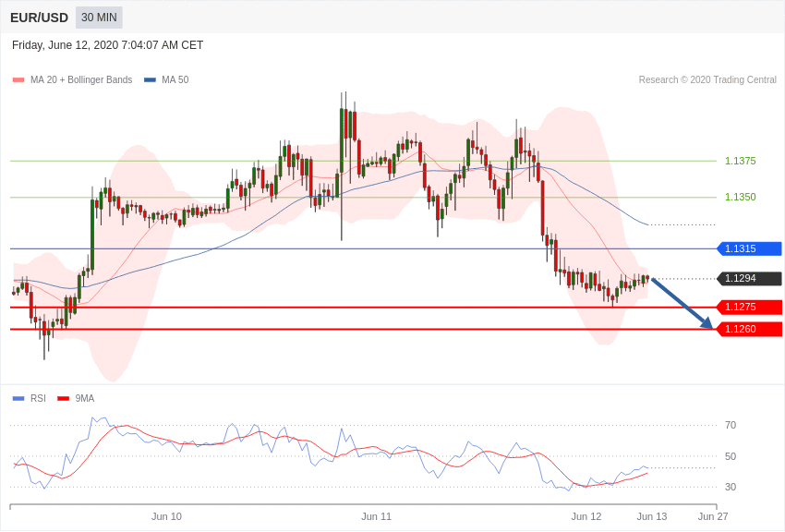Click the RSI legend blue swatch
Viewport: 785px width, 532px height.
click(18, 398)
